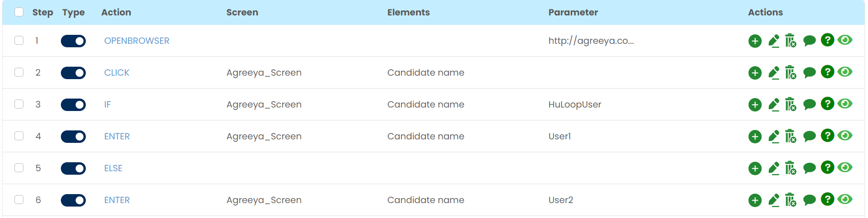868x218 pixels.
Task: Open the OPENBROWSER action link
Action: 137,41
